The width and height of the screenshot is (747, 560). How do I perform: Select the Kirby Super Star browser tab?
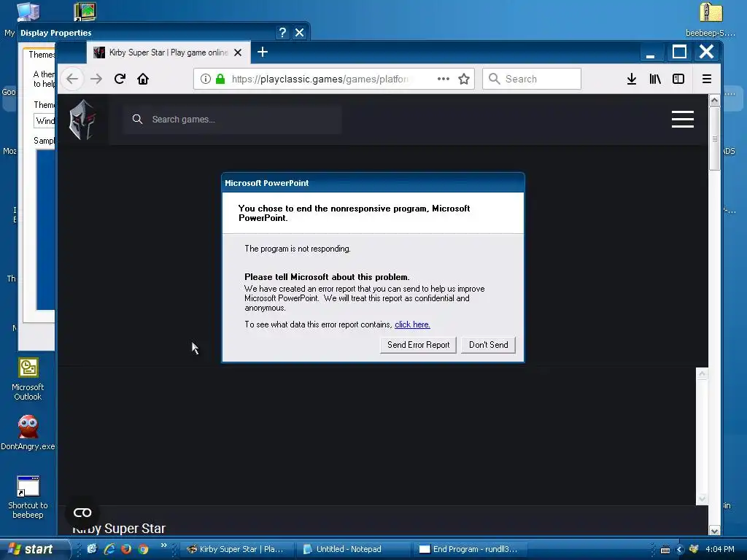point(169,52)
